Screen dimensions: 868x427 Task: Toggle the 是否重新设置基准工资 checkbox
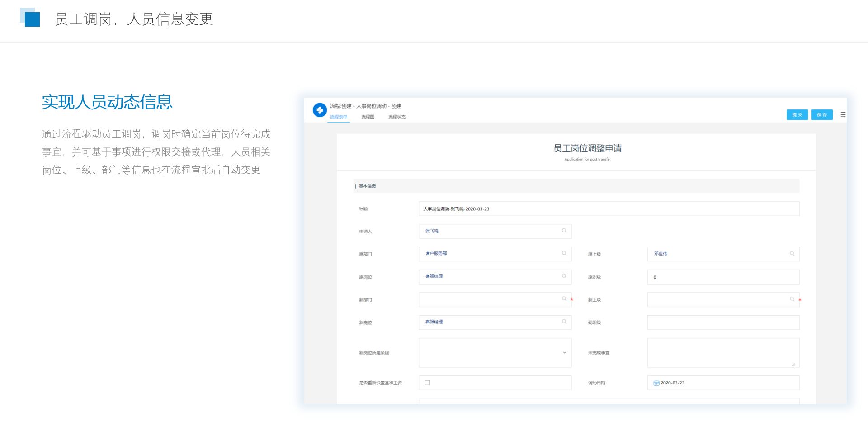click(x=427, y=383)
